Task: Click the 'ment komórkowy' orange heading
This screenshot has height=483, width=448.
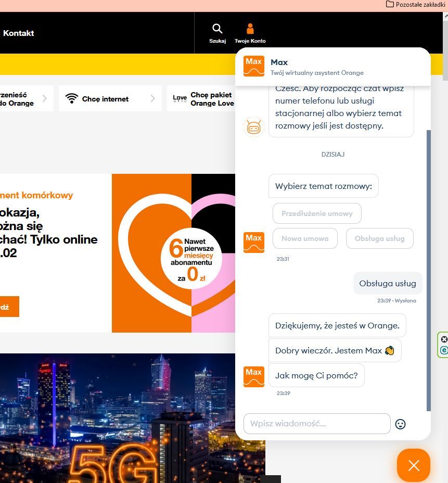Action: tap(36, 195)
